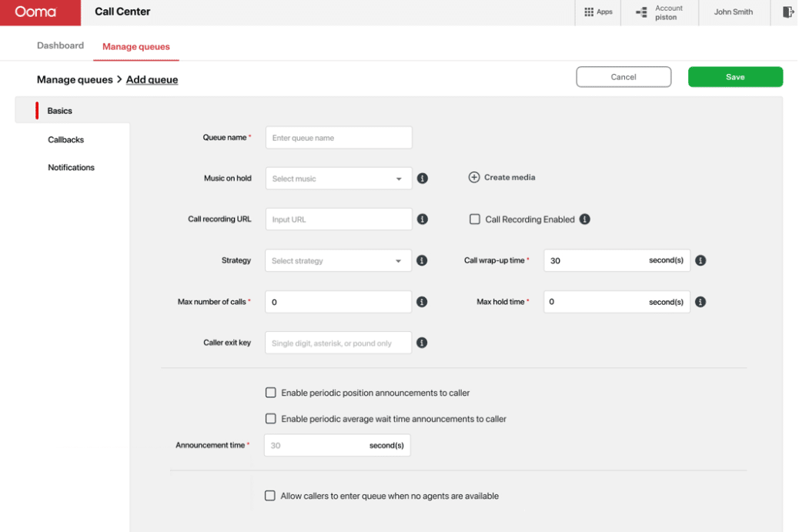Check Enable periodic position announcements to caller

(270, 392)
